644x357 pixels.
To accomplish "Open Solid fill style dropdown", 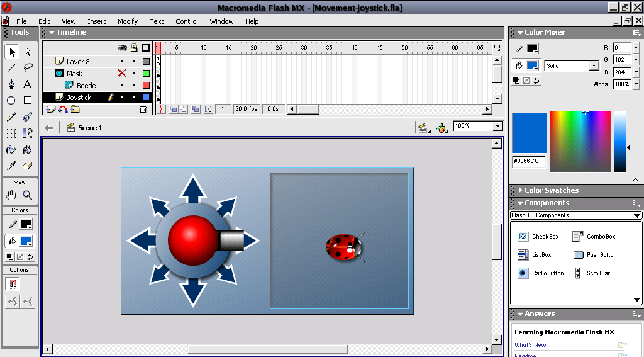I will pyautogui.click(x=594, y=66).
